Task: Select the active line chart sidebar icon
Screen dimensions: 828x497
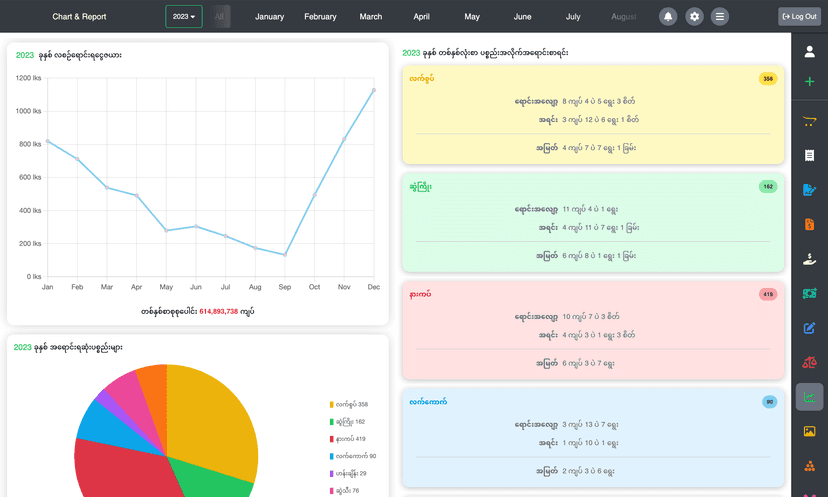Action: pyautogui.click(x=809, y=397)
